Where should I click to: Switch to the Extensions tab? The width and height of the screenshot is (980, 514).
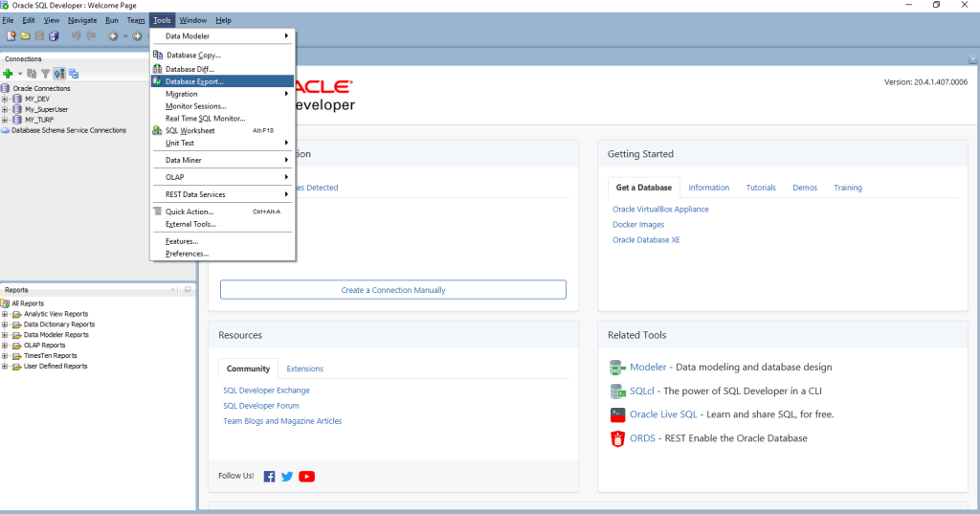[304, 369]
